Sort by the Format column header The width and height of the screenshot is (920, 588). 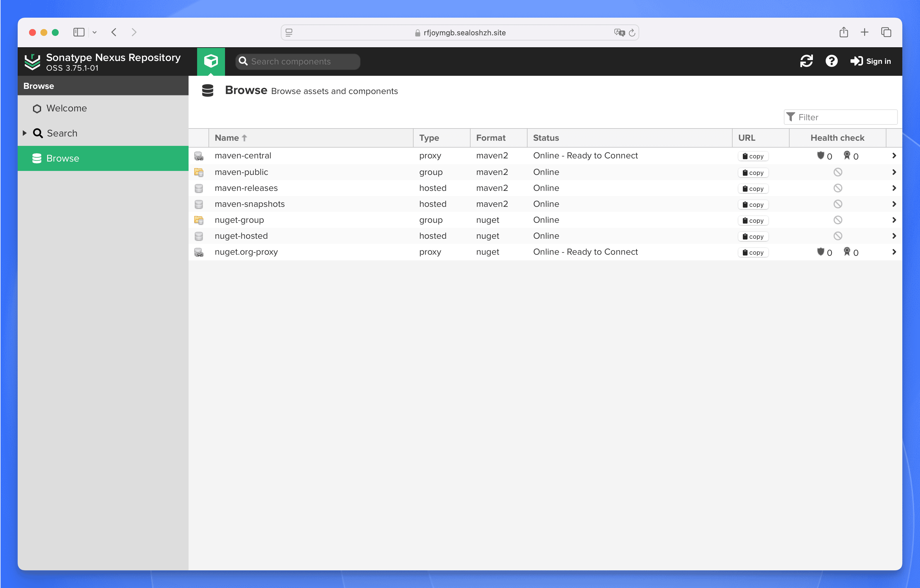498,138
